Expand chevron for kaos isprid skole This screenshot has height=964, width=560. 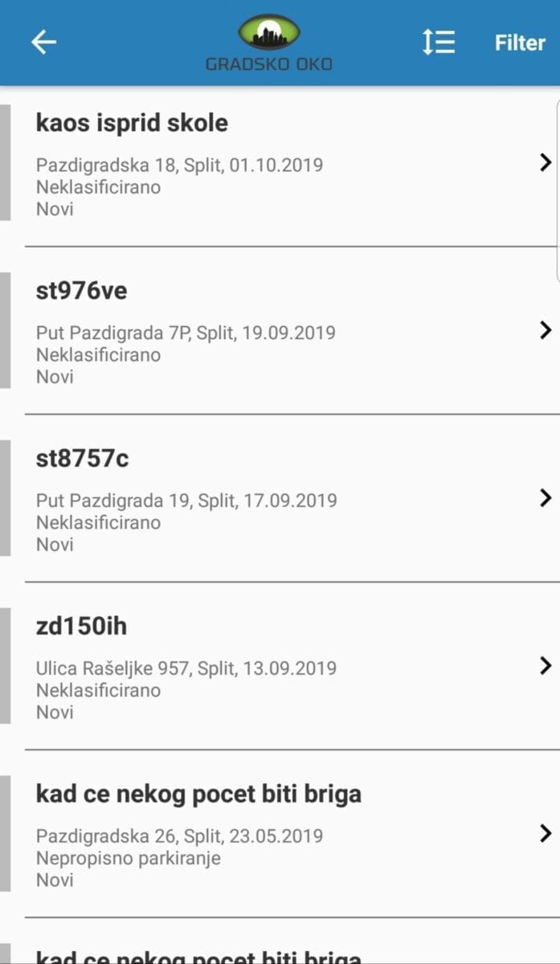546,163
